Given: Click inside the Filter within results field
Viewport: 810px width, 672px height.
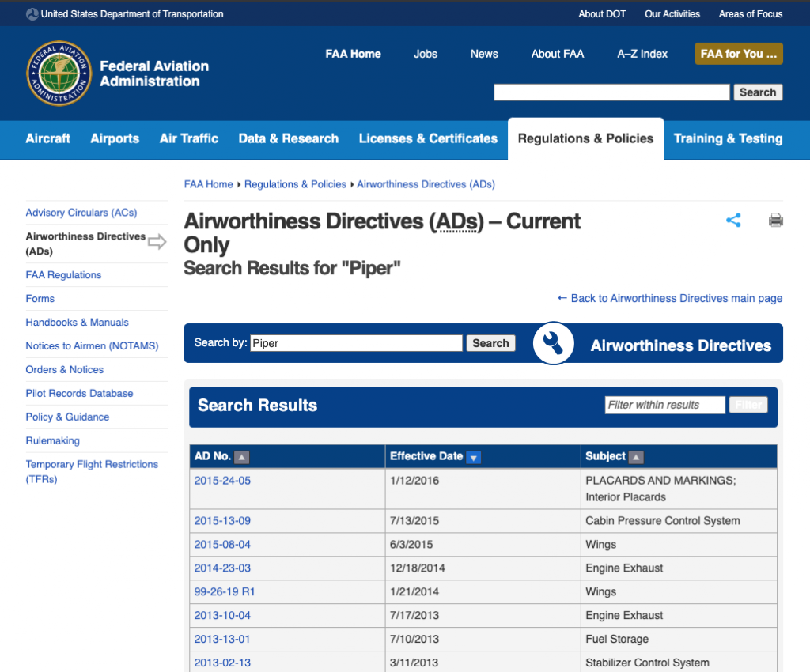Looking at the screenshot, I should (x=664, y=404).
